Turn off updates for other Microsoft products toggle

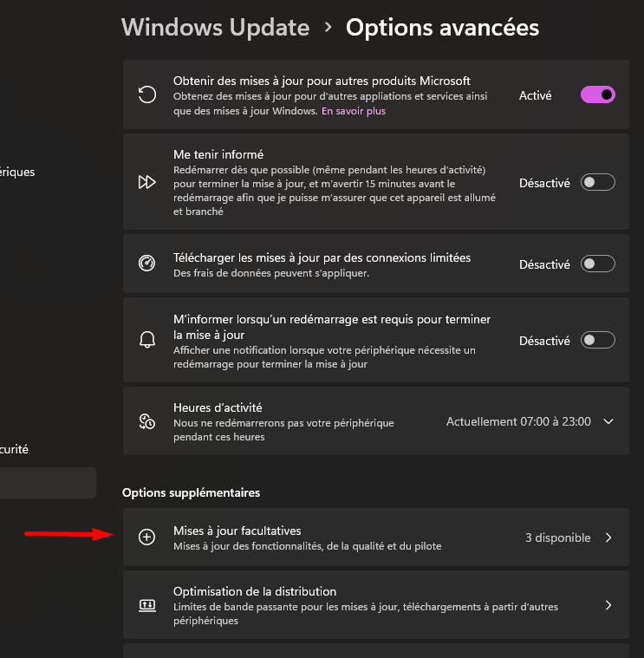[x=598, y=94]
